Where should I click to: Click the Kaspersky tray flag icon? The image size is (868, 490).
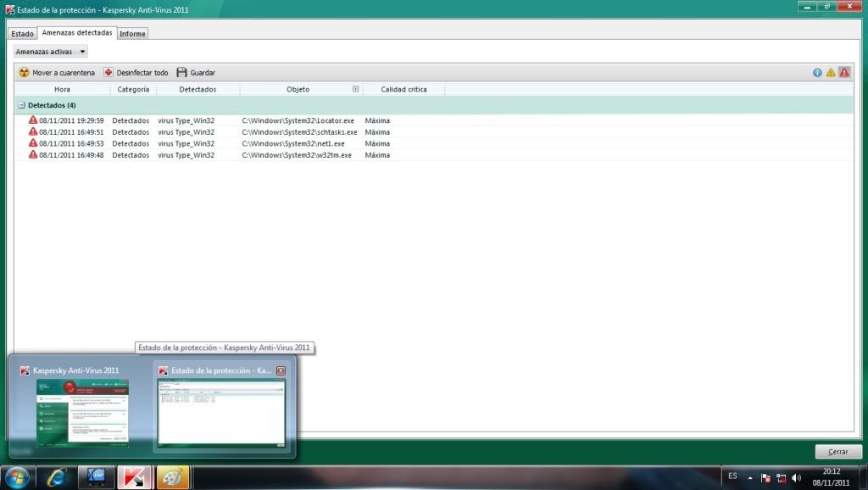point(765,477)
